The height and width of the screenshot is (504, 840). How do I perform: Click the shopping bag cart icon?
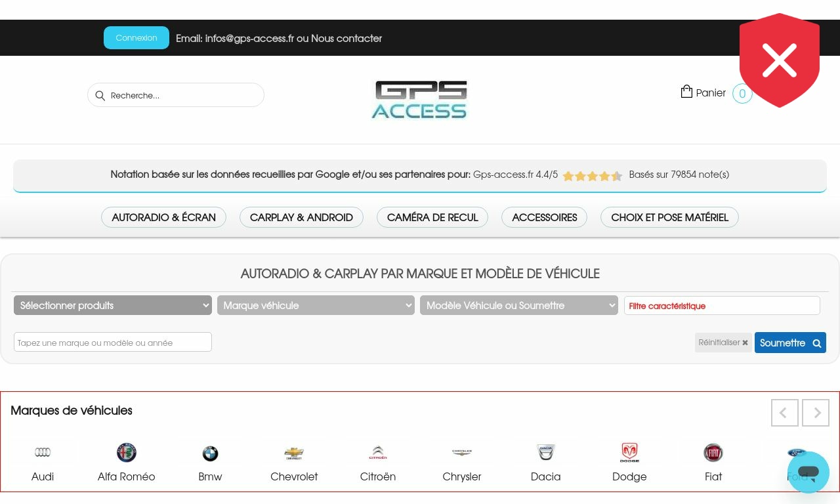point(686,91)
